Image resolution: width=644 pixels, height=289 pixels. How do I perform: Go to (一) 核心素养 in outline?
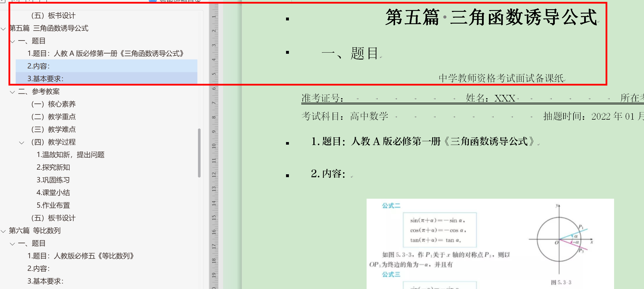(x=54, y=104)
